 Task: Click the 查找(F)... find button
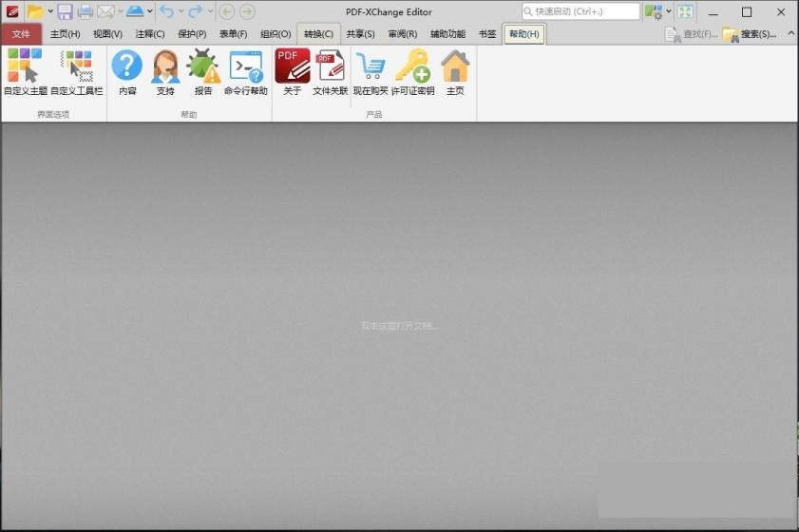pyautogui.click(x=692, y=34)
